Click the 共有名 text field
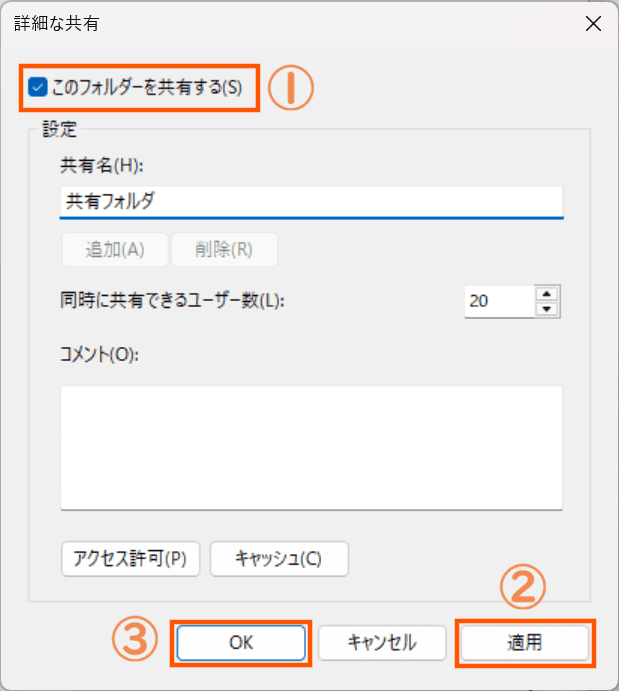The image size is (619, 691). click(x=311, y=201)
